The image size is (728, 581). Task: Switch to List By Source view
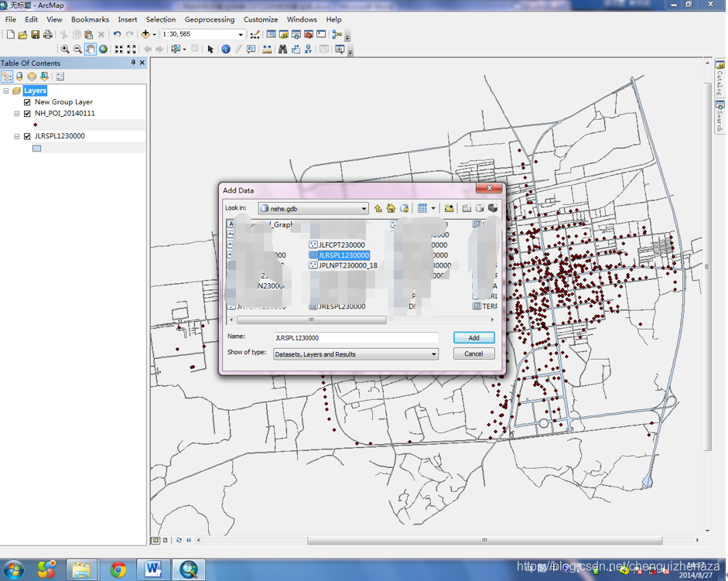click(19, 77)
